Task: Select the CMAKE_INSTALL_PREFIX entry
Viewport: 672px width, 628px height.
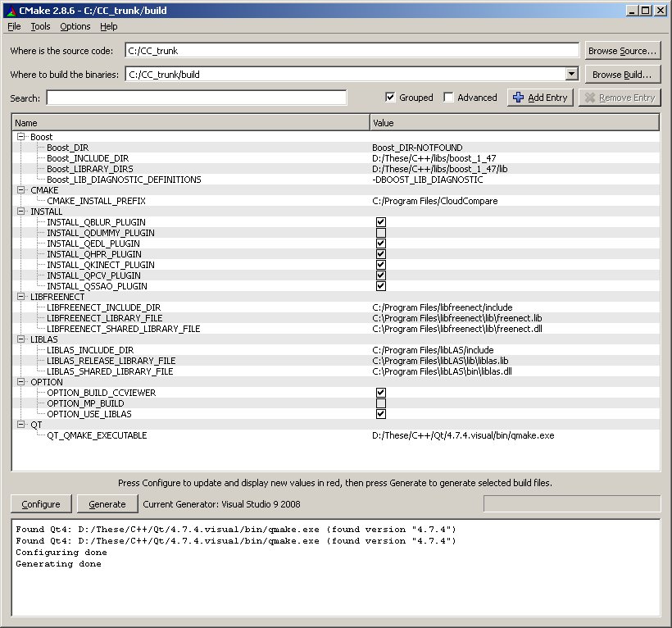Action: [x=97, y=201]
